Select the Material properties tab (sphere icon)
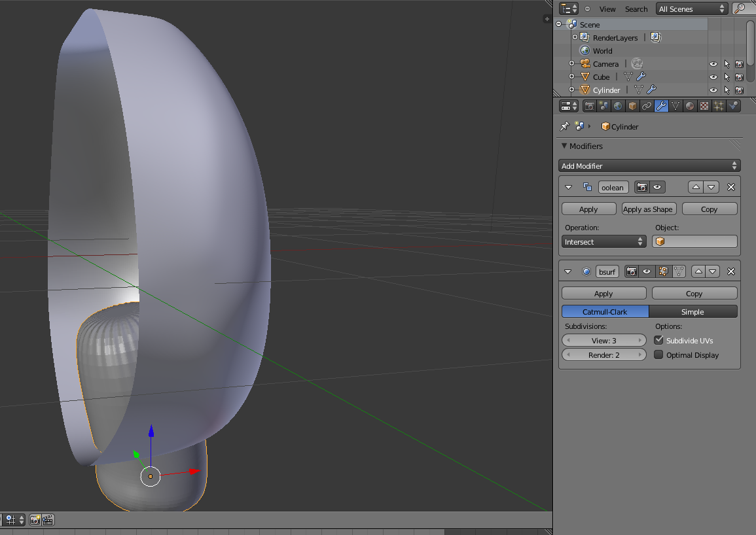This screenshot has width=756, height=535. point(689,105)
